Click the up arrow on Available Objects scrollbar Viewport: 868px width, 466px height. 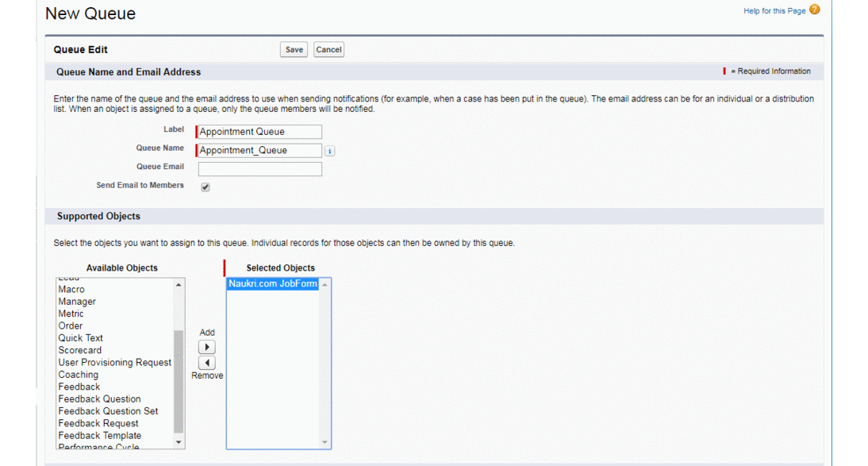click(x=179, y=283)
